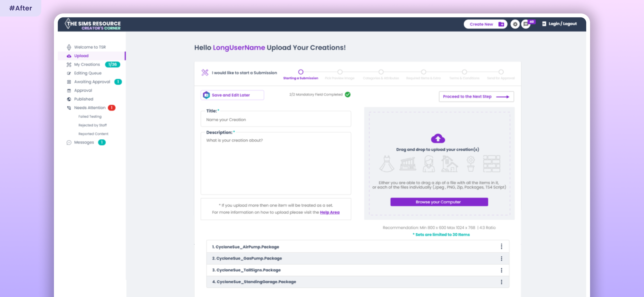The height and width of the screenshot is (297, 644).
Task: Click the brick wall category icon
Action: (492, 164)
